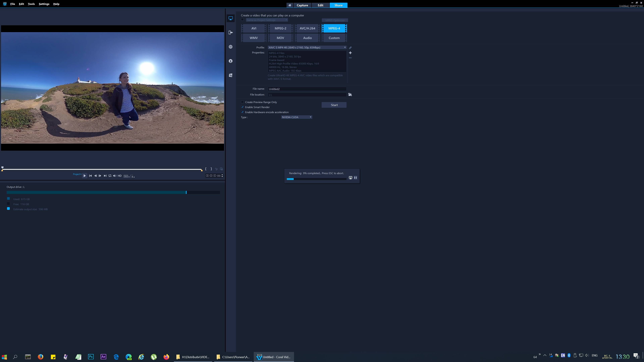Screen dimensions: 644x362
Task: Click the File name input field
Action: coord(307,89)
